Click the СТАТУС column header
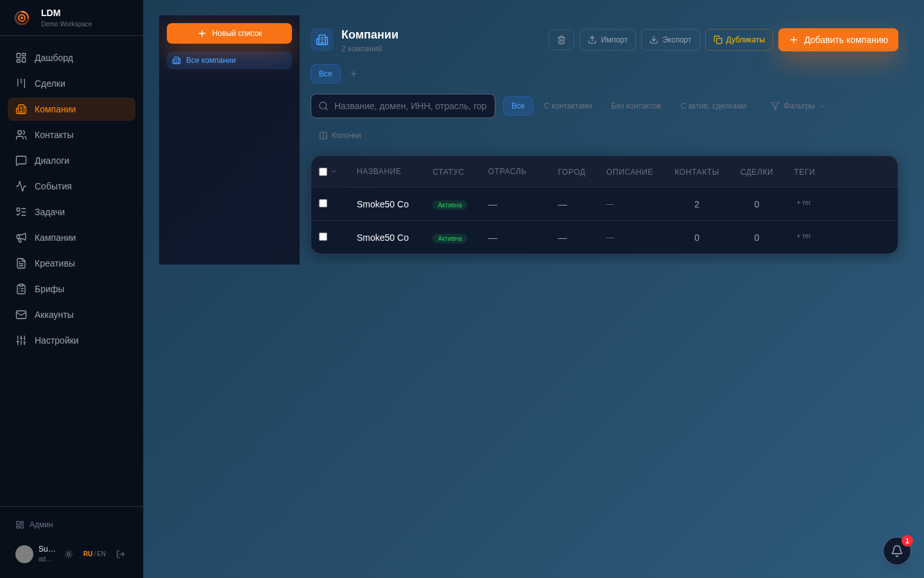924x578 pixels. tap(449, 172)
